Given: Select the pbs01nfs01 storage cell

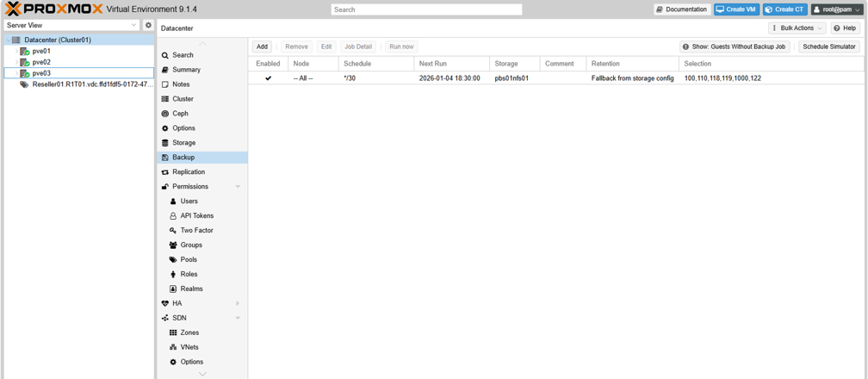Looking at the screenshot, I should point(515,78).
